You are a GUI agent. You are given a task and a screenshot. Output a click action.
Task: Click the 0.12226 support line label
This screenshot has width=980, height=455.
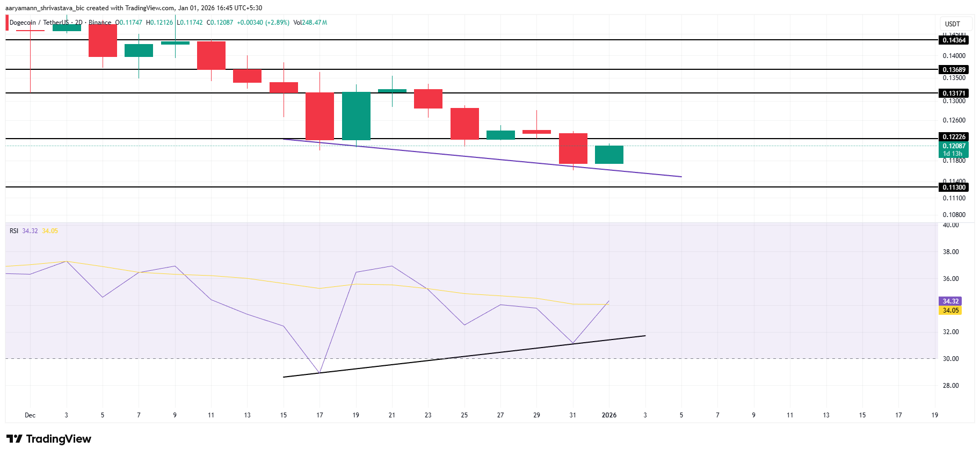[954, 137]
